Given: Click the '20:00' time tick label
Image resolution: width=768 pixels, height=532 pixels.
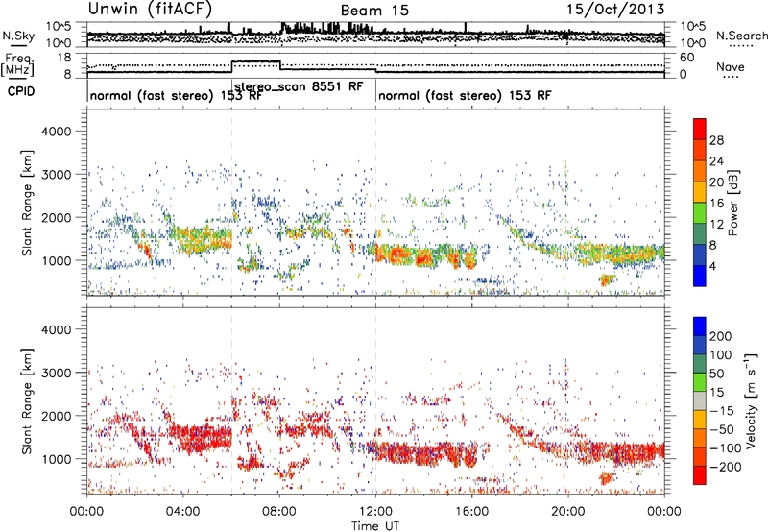Looking at the screenshot, I should [x=568, y=512].
